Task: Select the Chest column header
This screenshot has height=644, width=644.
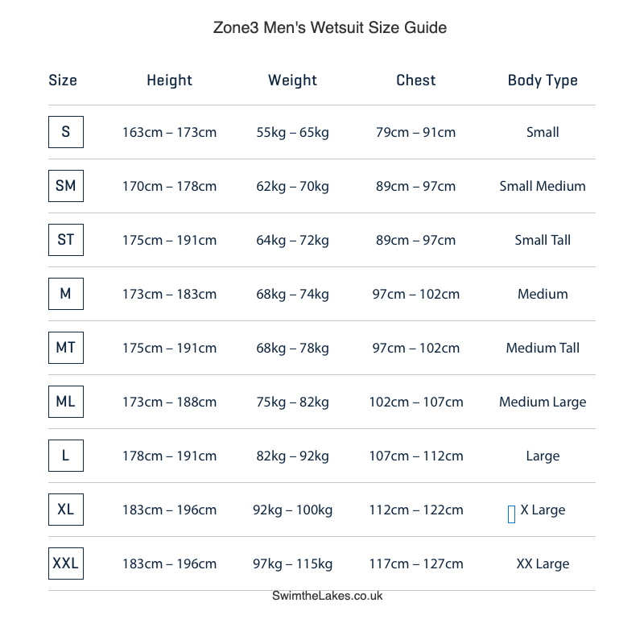Action: pos(415,80)
